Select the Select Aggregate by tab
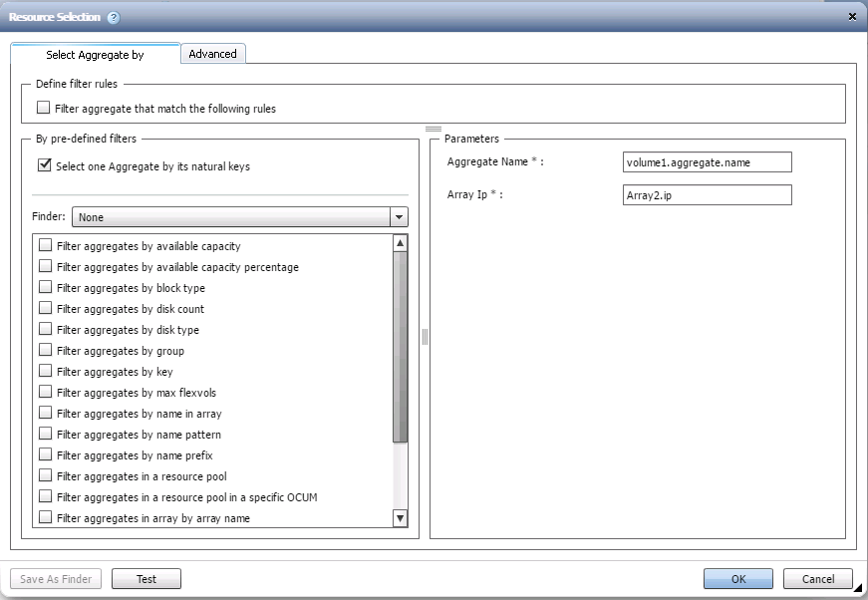Screen dimensions: 868x600 pos(95,54)
